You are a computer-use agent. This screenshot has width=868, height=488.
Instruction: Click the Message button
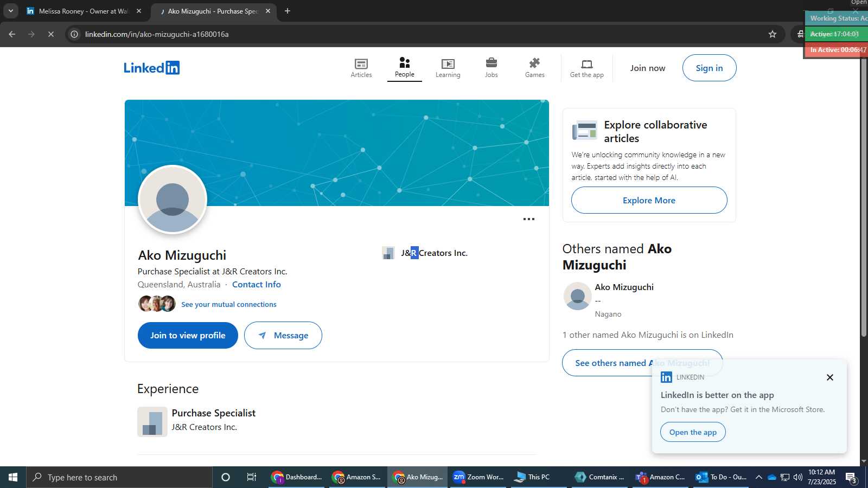coord(283,335)
